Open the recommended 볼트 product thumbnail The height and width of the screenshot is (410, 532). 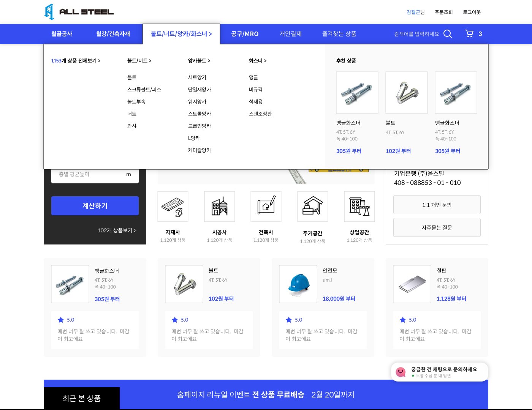(x=407, y=93)
